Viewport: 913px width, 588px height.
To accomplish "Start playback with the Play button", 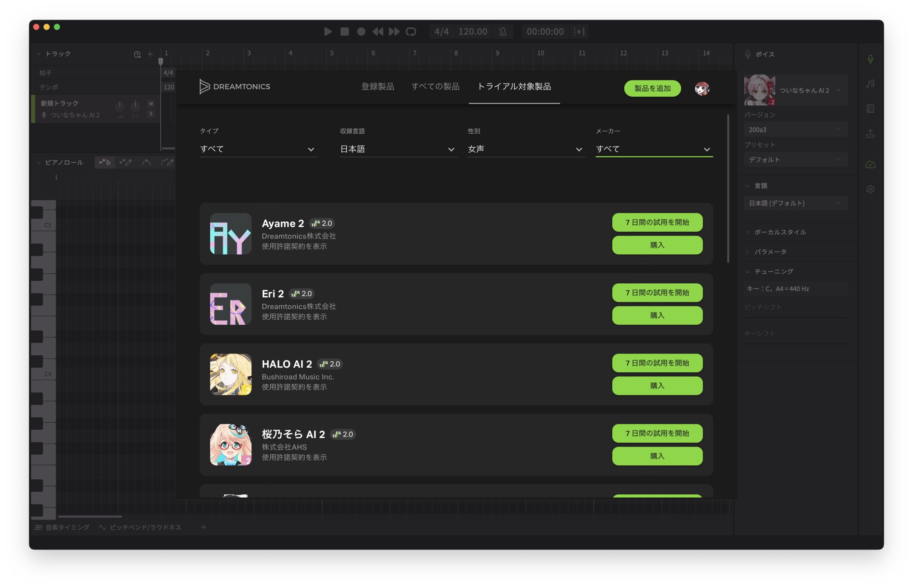I will click(x=328, y=31).
